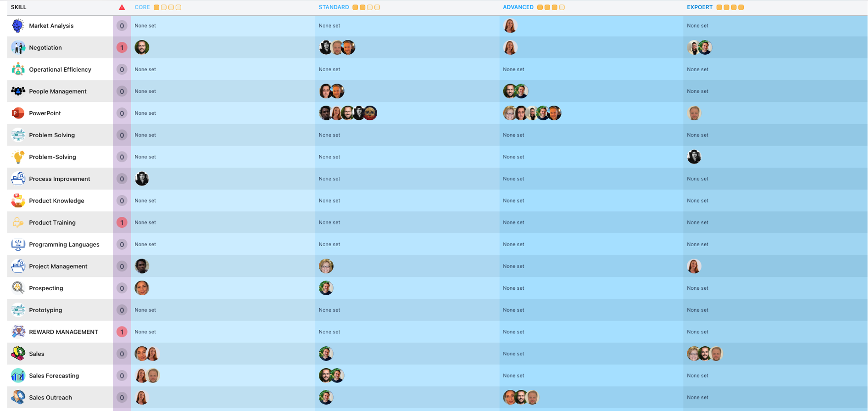
Task: Click the Negotiation skill icon
Action: 18,47
